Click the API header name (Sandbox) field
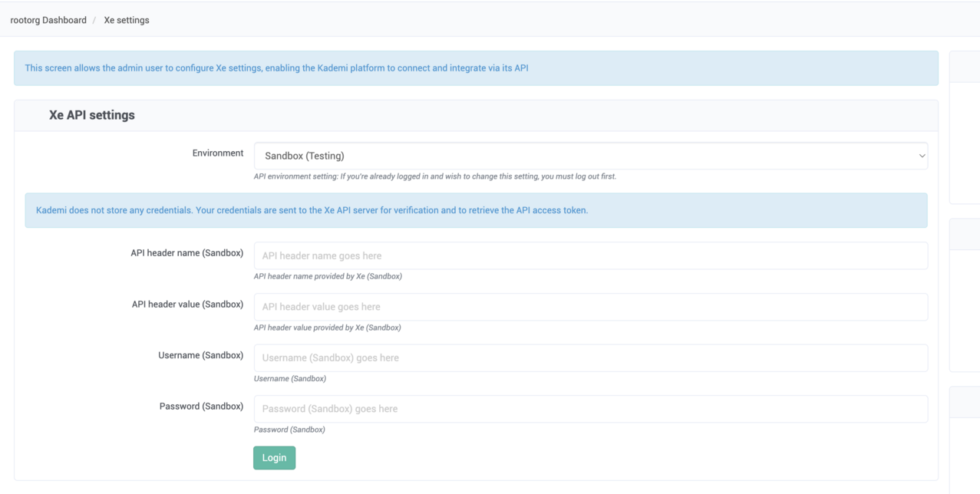The width and height of the screenshot is (980, 494). pos(590,255)
